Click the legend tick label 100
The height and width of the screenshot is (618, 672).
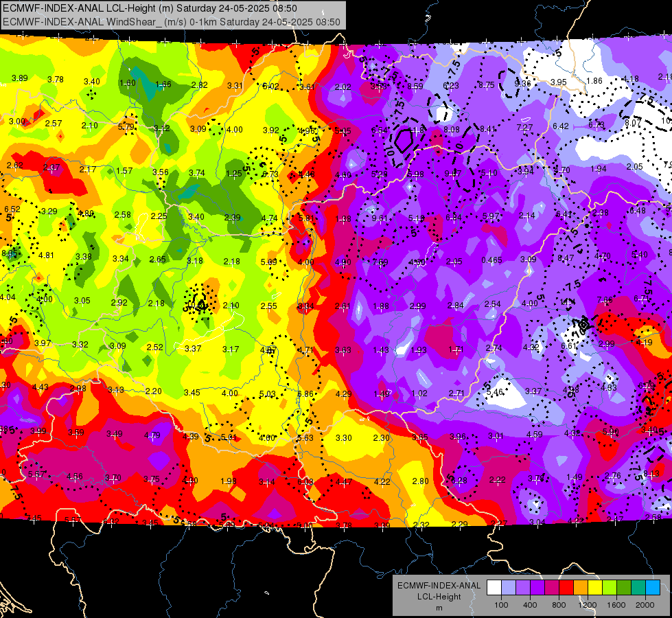coord(502,605)
